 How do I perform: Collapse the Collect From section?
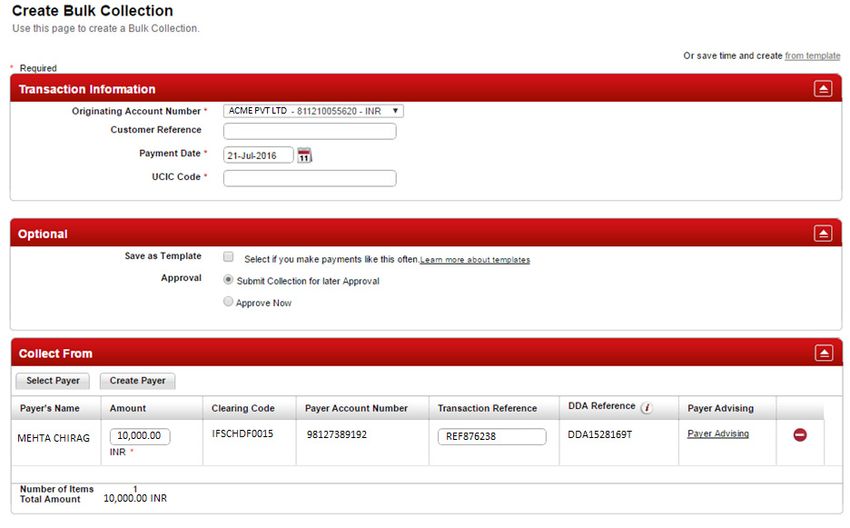coord(823,353)
